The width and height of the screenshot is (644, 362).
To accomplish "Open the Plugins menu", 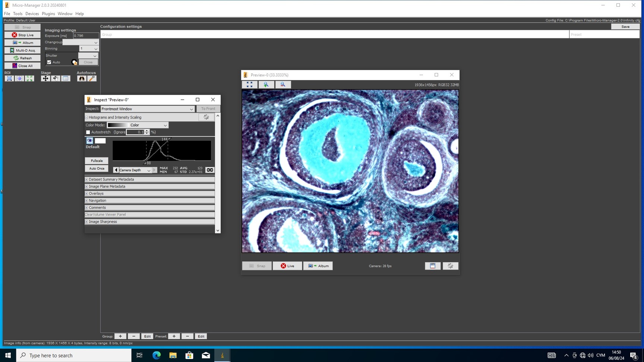I will [x=48, y=14].
